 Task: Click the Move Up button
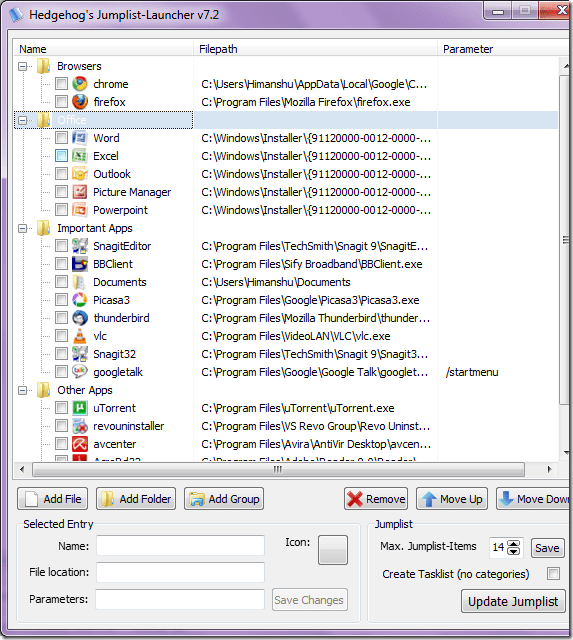point(452,499)
